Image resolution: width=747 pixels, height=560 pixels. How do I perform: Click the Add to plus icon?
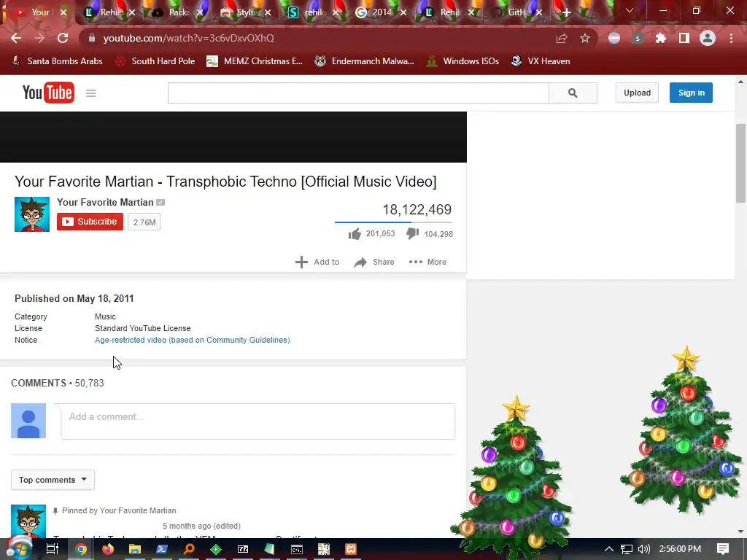301,262
